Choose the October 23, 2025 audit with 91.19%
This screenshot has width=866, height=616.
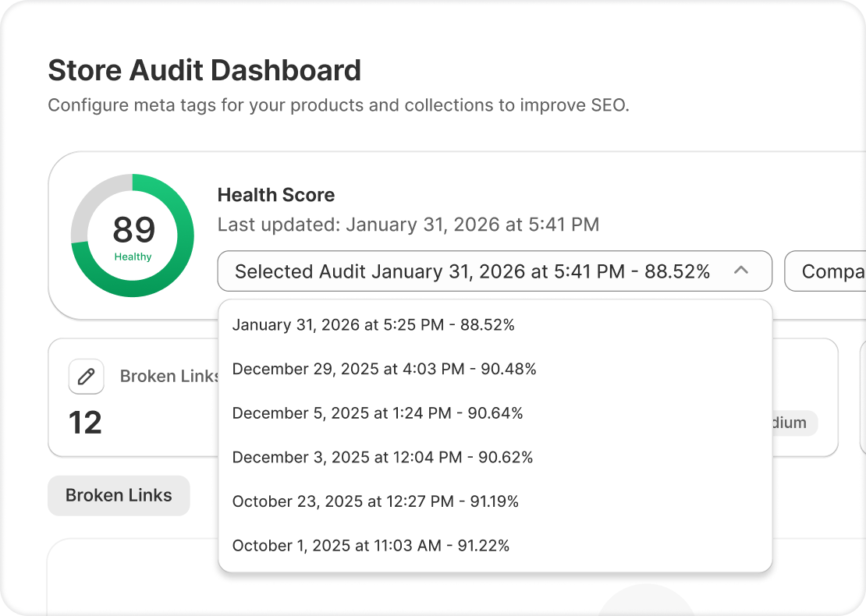click(x=375, y=501)
